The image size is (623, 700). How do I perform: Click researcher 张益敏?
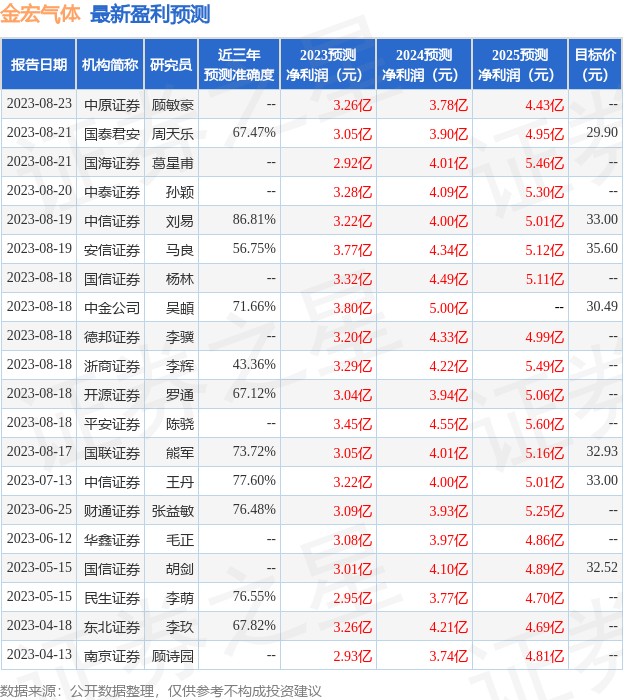click(173, 511)
